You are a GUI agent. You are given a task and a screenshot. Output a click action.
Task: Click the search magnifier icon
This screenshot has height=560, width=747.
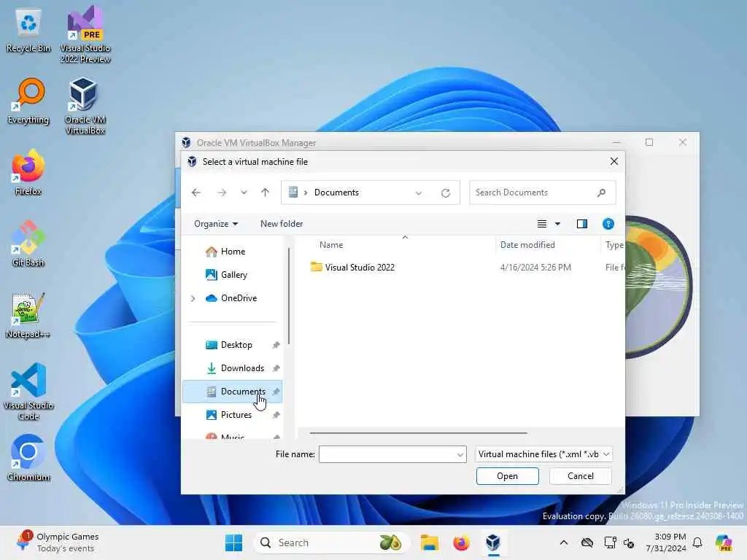(601, 192)
